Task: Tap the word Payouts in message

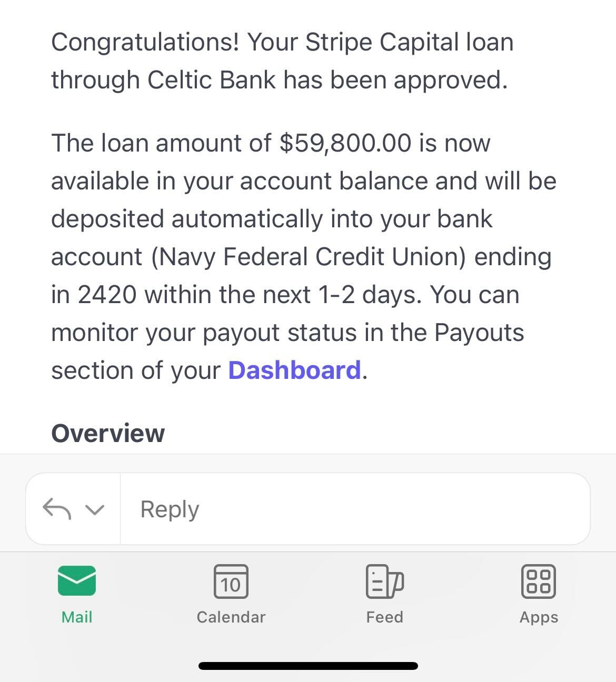Action: pyautogui.click(x=479, y=333)
